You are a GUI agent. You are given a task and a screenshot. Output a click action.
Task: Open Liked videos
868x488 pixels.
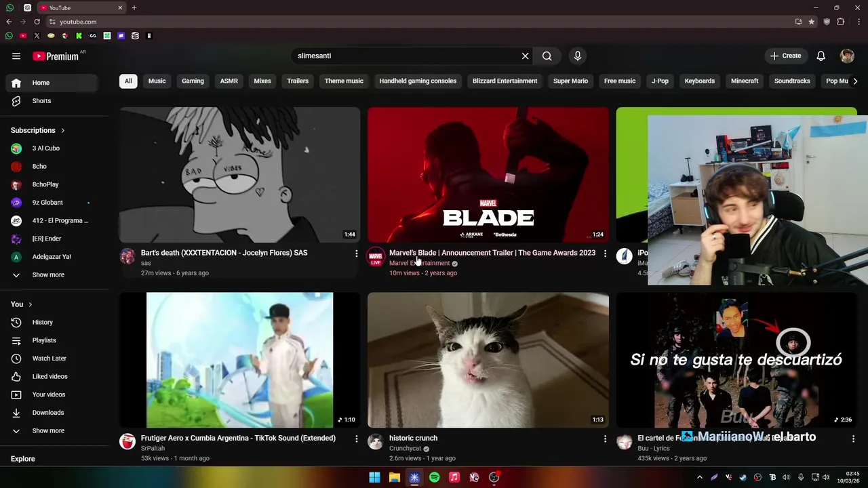pos(52,377)
